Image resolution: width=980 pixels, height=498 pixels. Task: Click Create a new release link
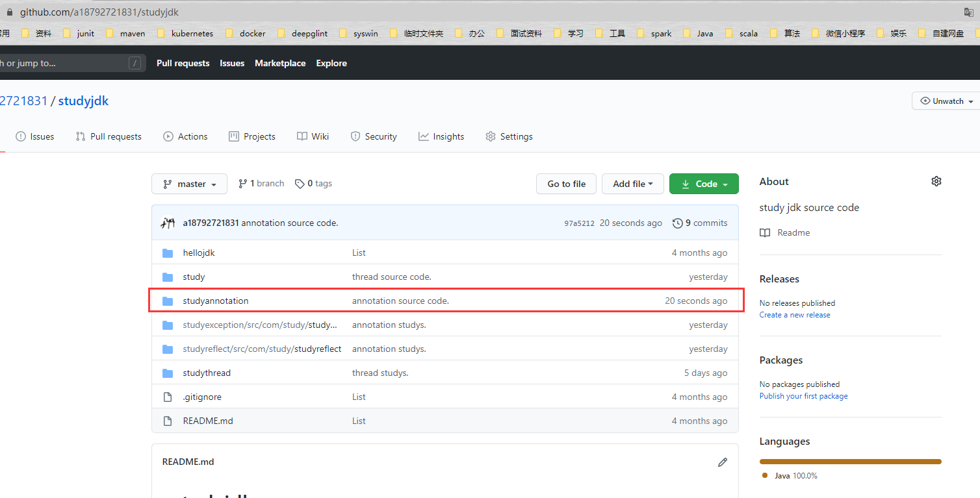[x=795, y=315]
